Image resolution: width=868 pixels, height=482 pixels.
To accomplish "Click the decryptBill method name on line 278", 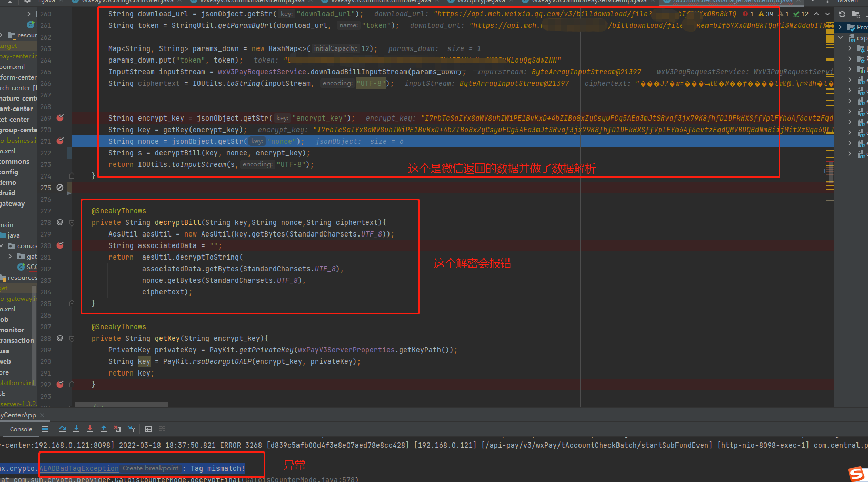I will 177,222.
